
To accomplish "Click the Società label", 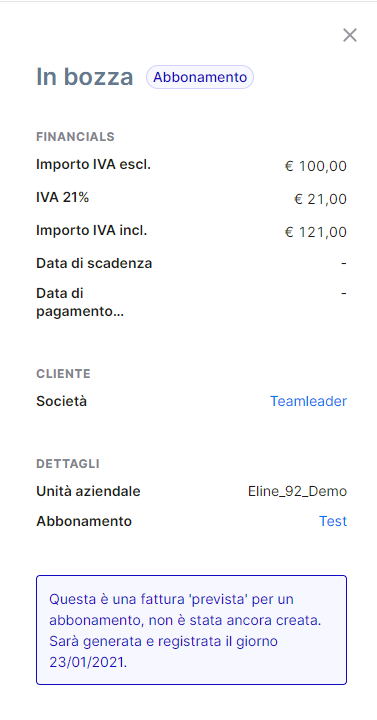I will [62, 401].
